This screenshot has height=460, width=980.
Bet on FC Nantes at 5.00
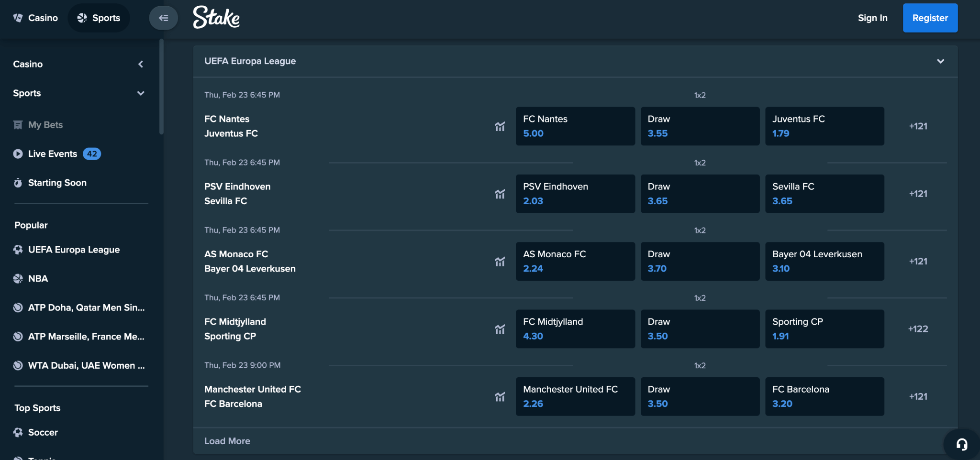(575, 126)
